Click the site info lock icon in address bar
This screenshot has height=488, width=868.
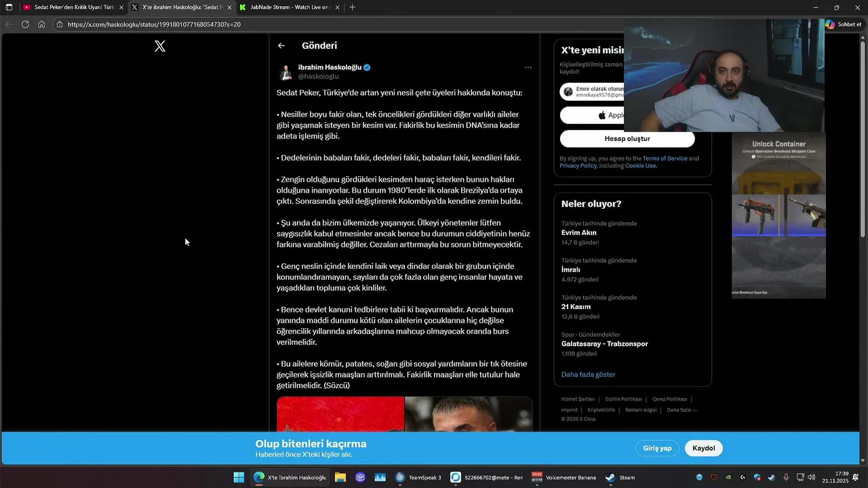point(60,24)
